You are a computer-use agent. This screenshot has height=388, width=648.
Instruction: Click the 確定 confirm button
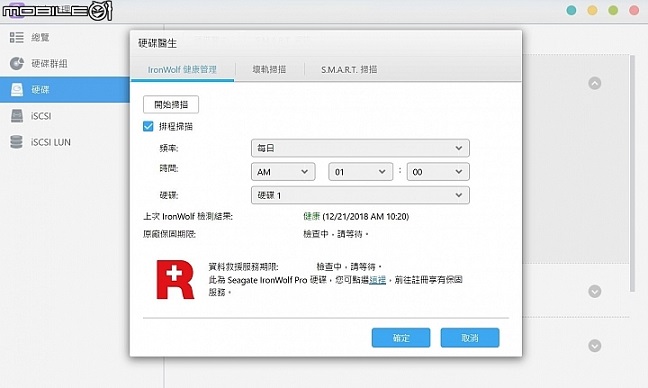tap(401, 338)
